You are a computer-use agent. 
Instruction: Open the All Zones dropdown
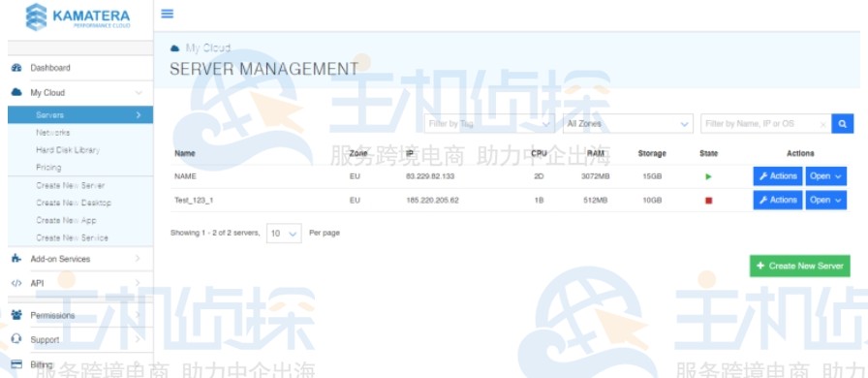[628, 124]
